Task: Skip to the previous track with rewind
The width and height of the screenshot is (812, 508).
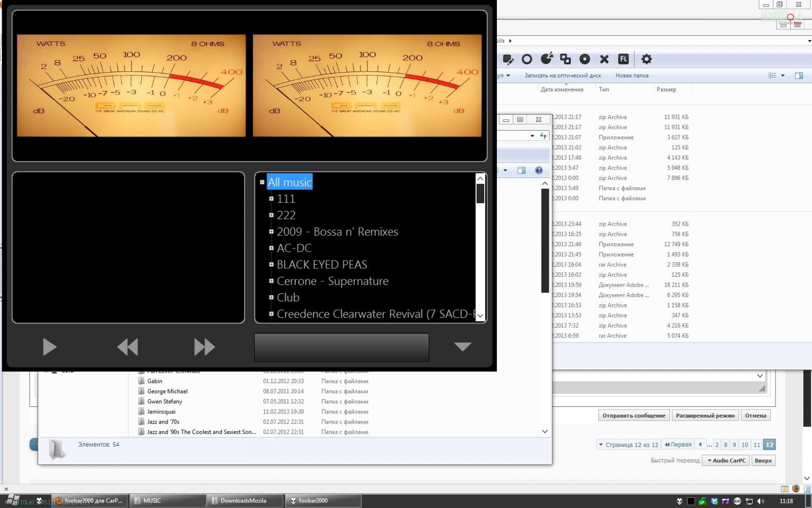Action: [127, 347]
